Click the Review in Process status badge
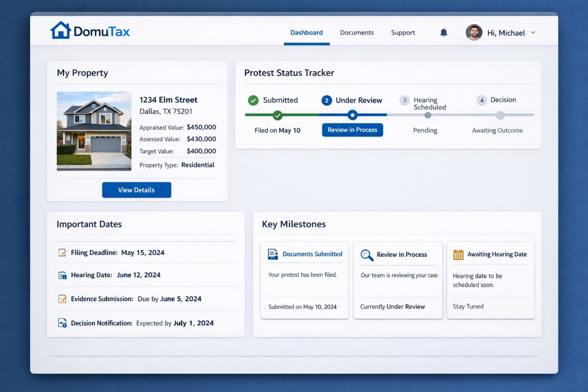Viewport: 588px width, 392px height. (x=352, y=130)
